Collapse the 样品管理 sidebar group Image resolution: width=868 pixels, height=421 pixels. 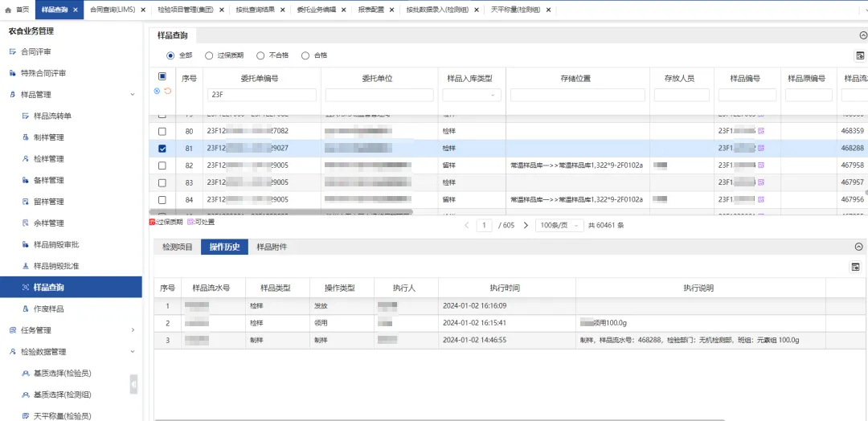pyautogui.click(x=133, y=95)
